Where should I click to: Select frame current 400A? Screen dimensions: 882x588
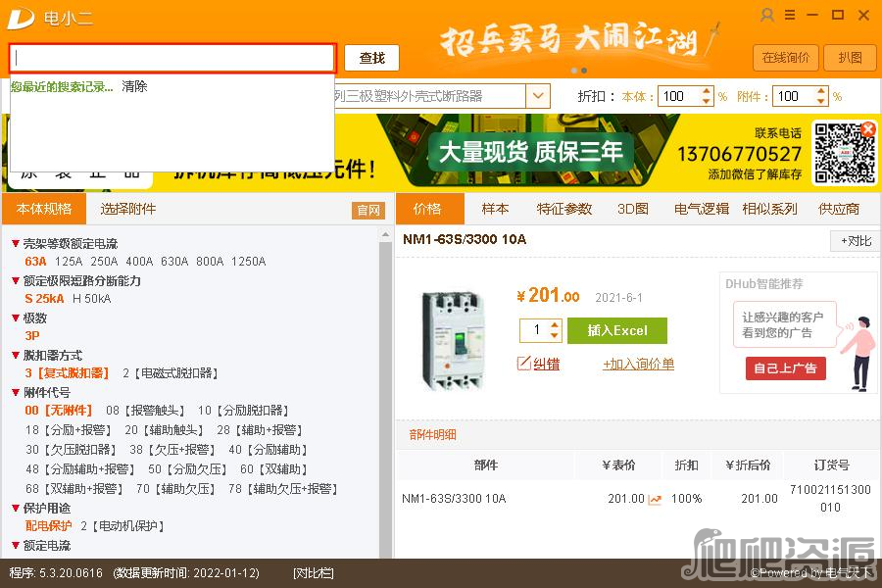pyautogui.click(x=139, y=261)
